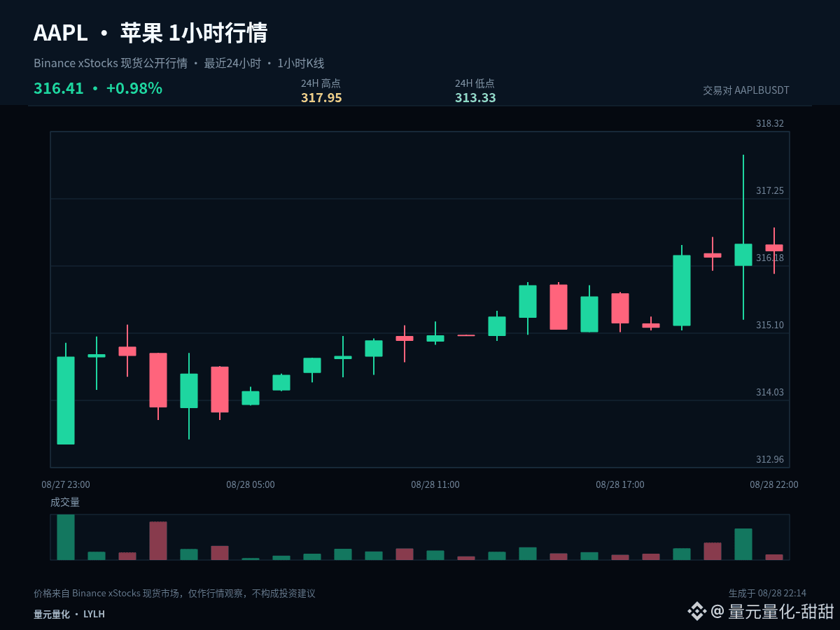Click the green volume bar at 08/28 11:00

point(435,555)
